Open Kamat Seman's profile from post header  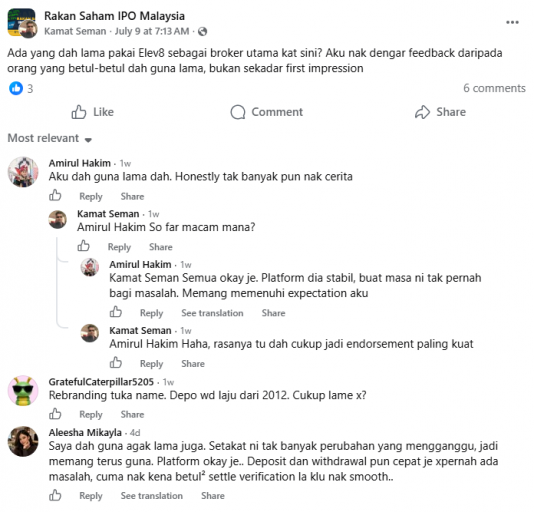coord(75,31)
